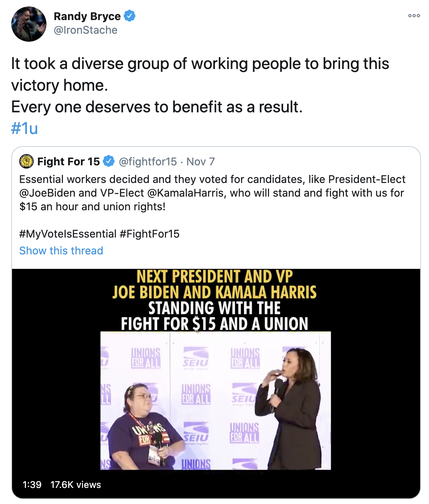
Task: Open the @IronStache handle
Action: pyautogui.click(x=85, y=30)
